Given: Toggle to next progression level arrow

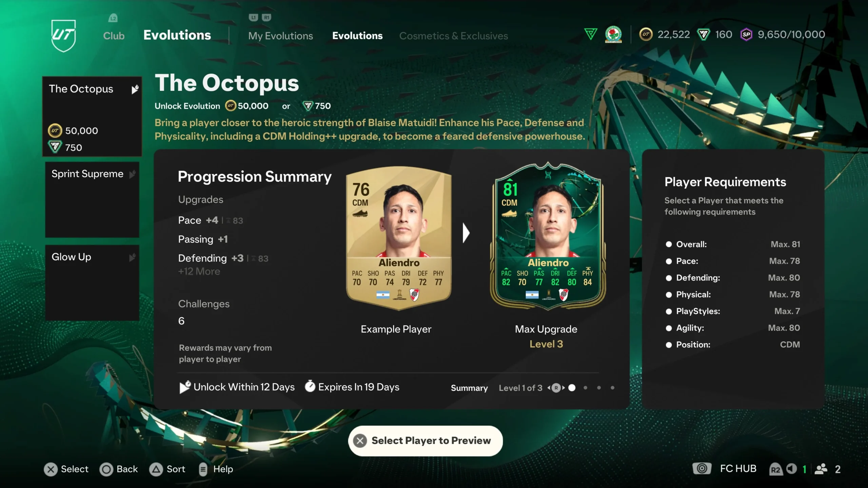Looking at the screenshot, I should click(x=562, y=387).
